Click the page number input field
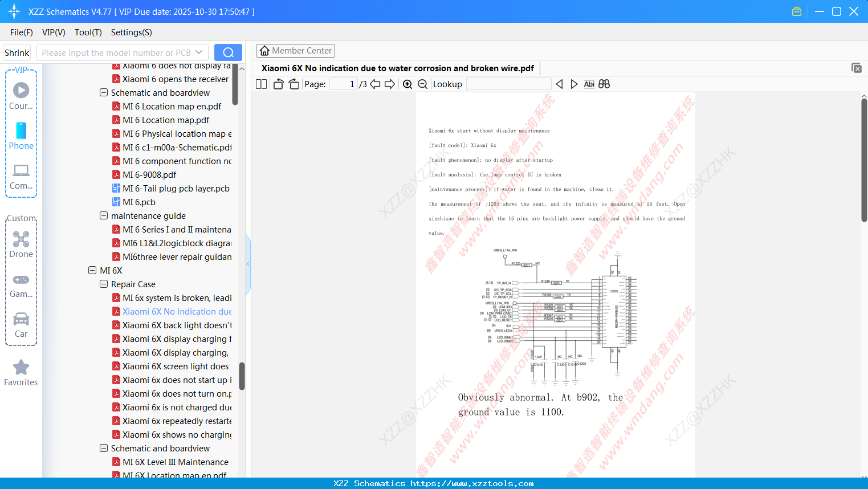The height and width of the screenshot is (489, 868). [x=344, y=84]
